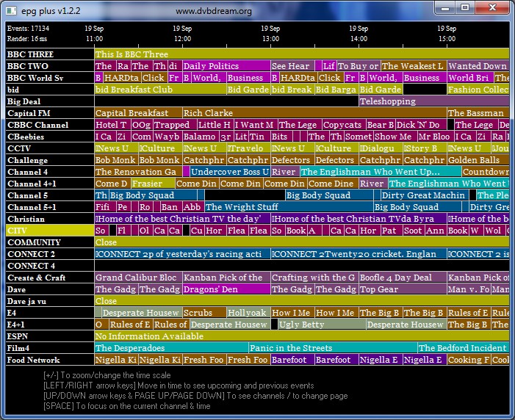This screenshot has width=515, height=420.
Task: Select 'Cooking F' on Food Network
Action: [x=469, y=360]
